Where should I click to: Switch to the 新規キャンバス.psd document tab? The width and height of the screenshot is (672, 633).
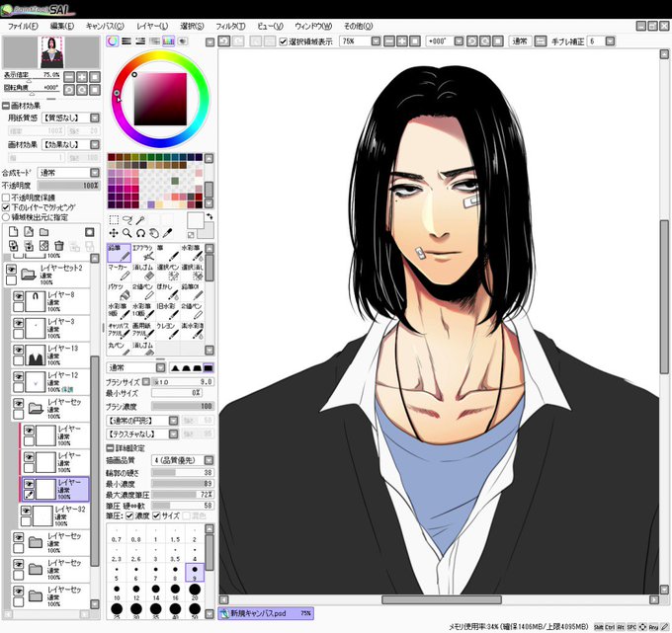pos(266,613)
